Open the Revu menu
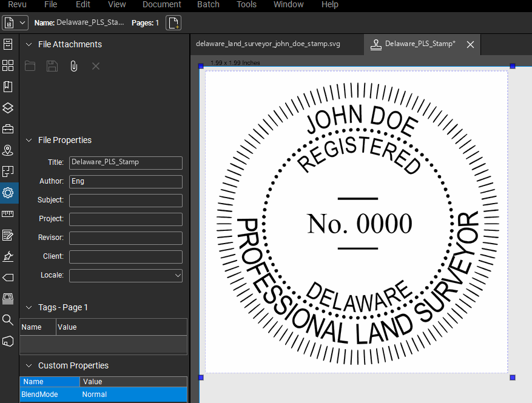The image size is (532, 403). pyautogui.click(x=17, y=4)
